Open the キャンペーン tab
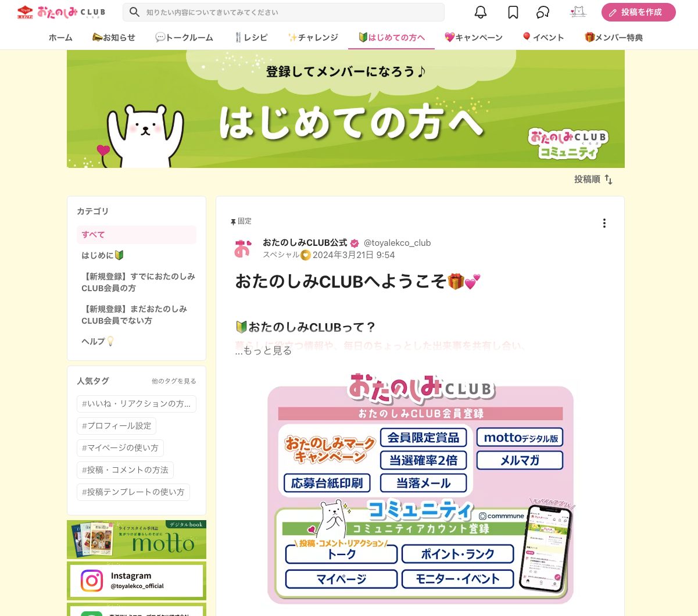The image size is (698, 616). click(x=474, y=37)
